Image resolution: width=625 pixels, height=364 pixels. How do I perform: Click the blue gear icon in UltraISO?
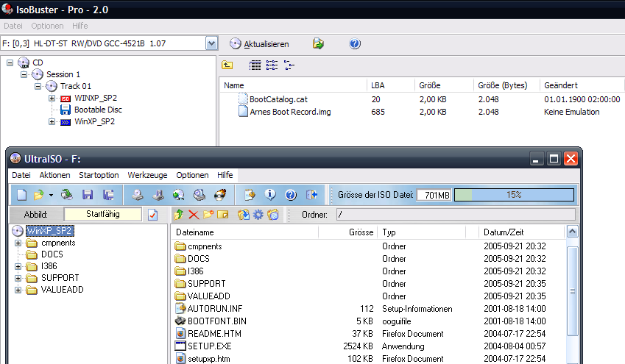click(258, 215)
